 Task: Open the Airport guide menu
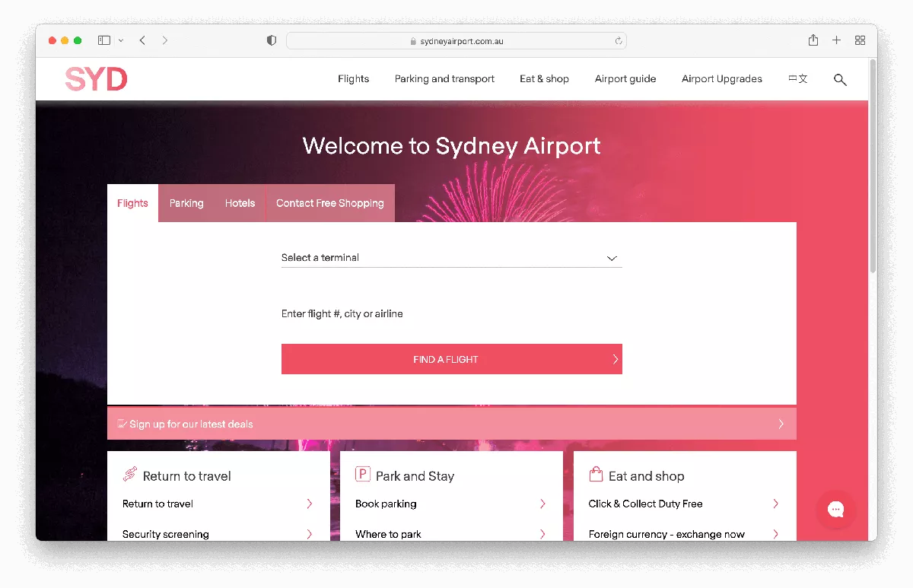(x=625, y=78)
